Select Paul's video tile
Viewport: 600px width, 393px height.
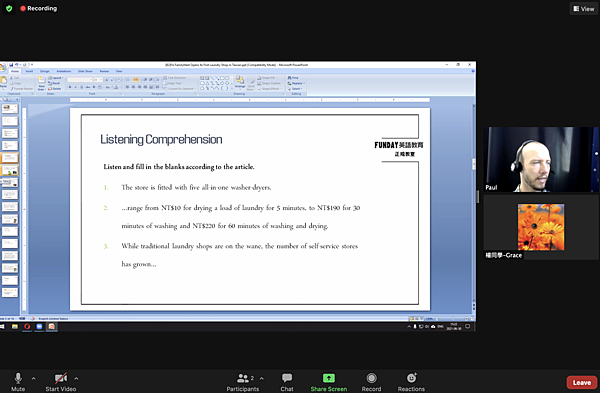pyautogui.click(x=541, y=159)
